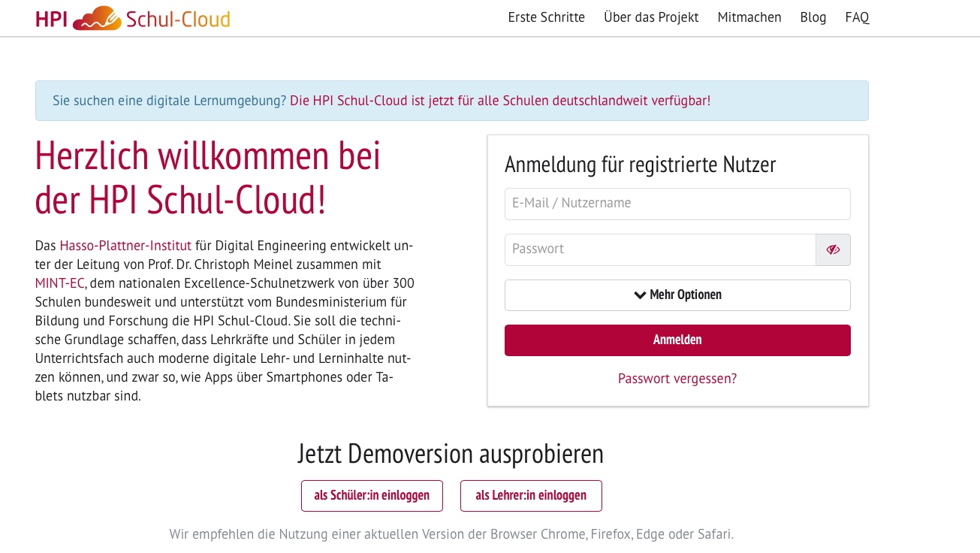Go to Über das Projekt page
980x553 pixels.
pos(651,17)
